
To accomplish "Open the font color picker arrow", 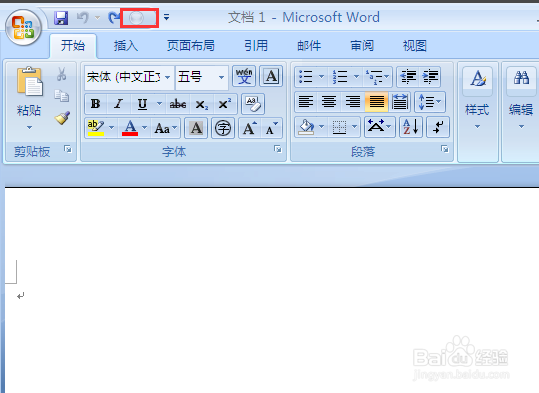I will click(145, 128).
